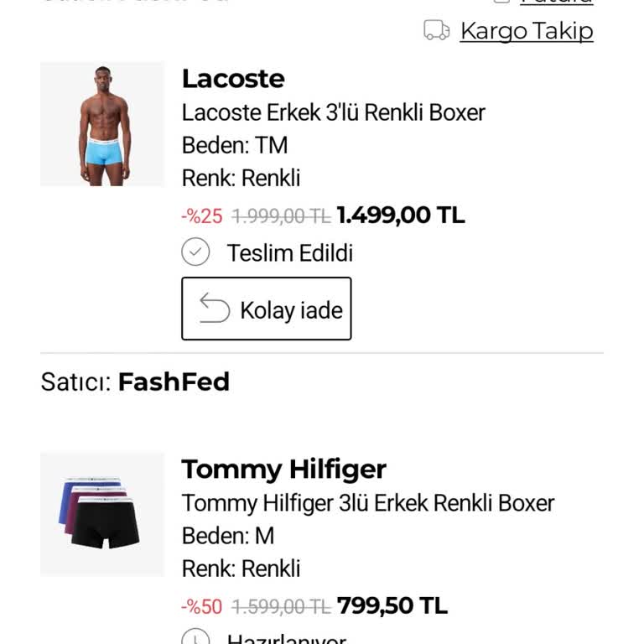Image resolution: width=644 pixels, height=644 pixels.
Task: Click the Beden: TM size text
Action: click(235, 145)
